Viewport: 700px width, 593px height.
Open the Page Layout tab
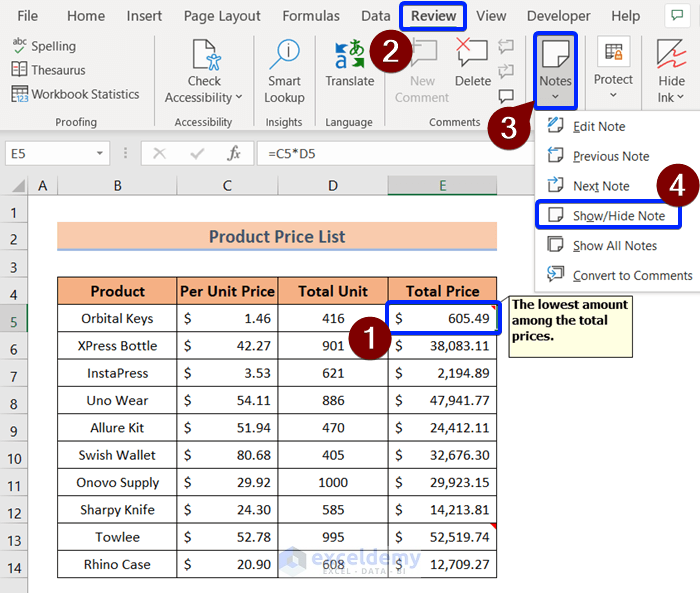coord(222,16)
